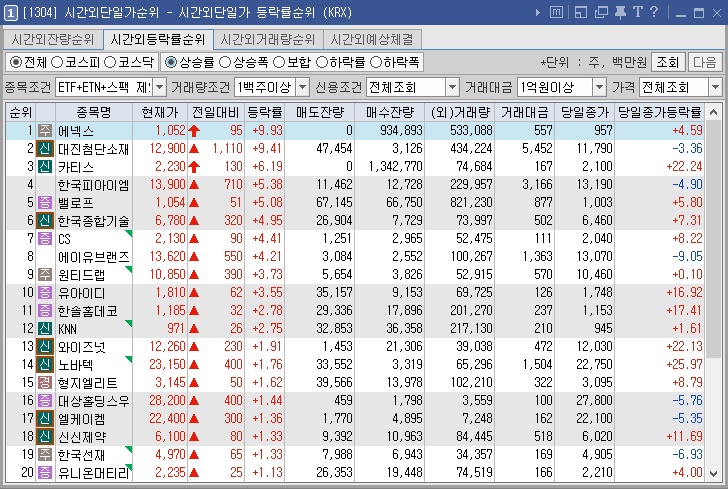
Task: Select the 전체 market radio button
Action: (15, 62)
